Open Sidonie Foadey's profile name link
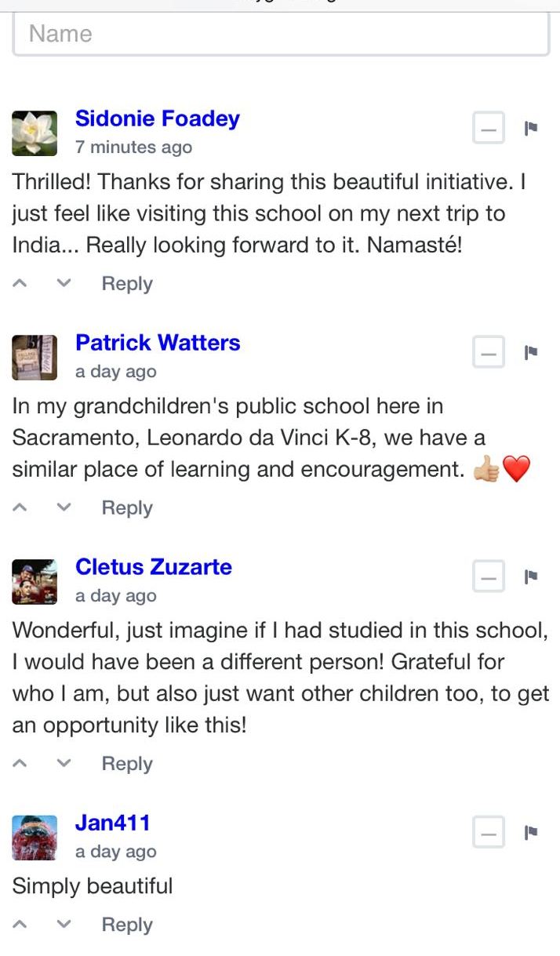The width and height of the screenshot is (560, 956). [x=158, y=118]
